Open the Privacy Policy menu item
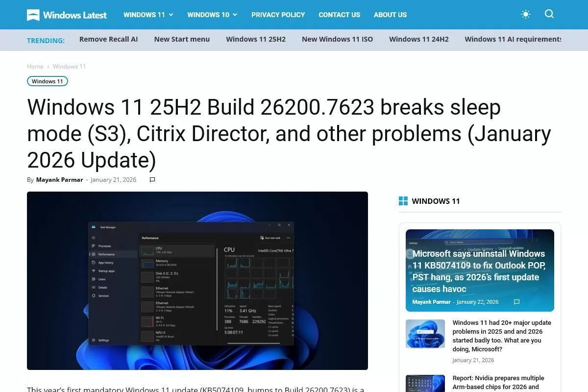This screenshot has width=588, height=392. 278,15
